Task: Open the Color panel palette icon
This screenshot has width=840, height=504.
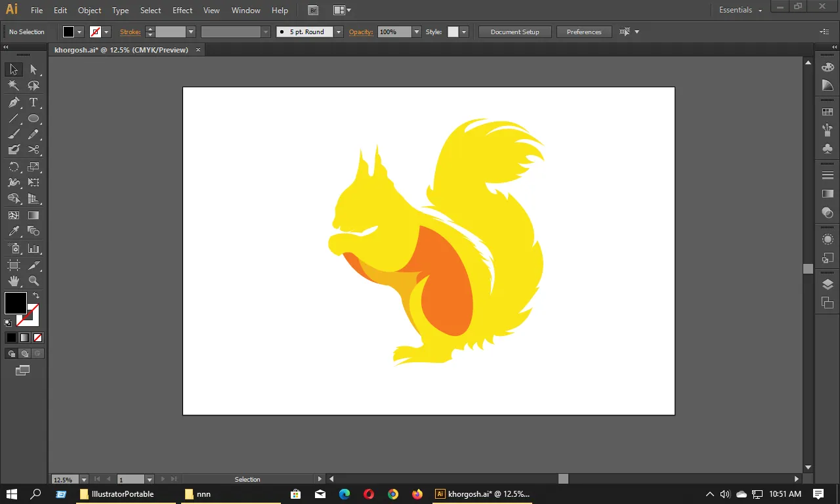Action: click(828, 67)
